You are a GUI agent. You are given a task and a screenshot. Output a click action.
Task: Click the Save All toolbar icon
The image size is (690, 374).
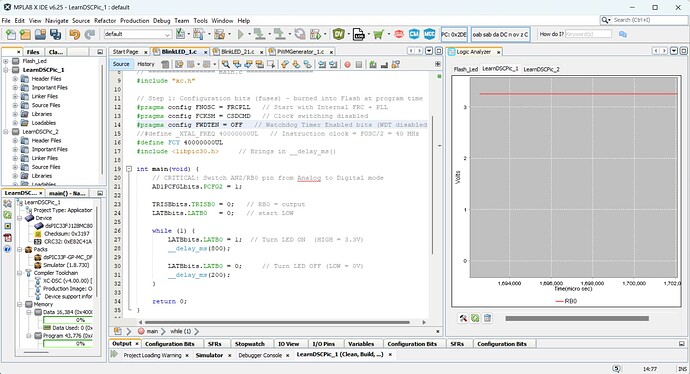55,34
